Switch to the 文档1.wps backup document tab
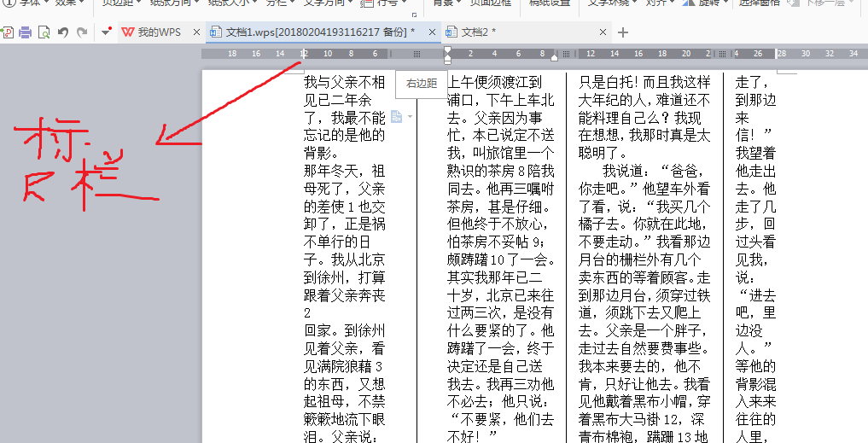The height and width of the screenshot is (443, 868). (x=320, y=32)
